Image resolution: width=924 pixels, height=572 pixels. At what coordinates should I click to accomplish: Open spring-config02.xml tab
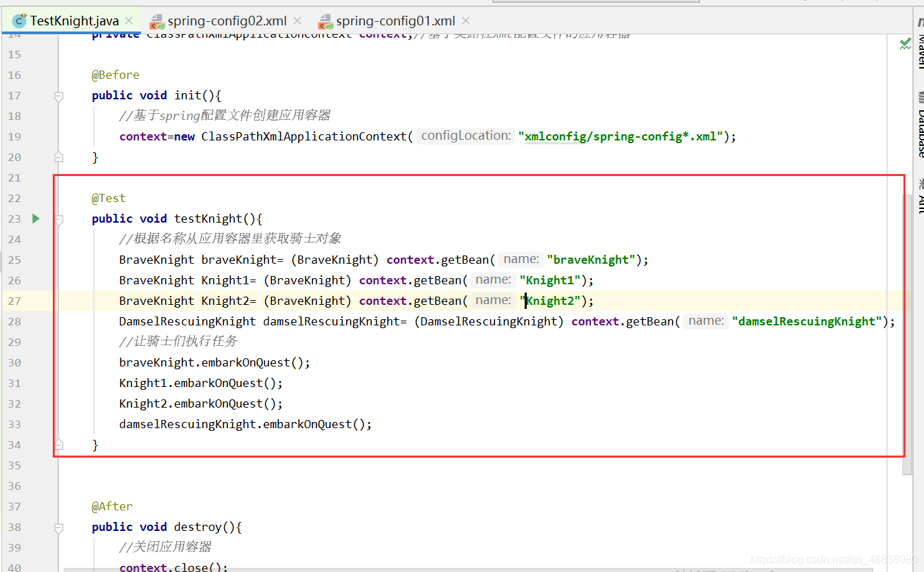pyautogui.click(x=227, y=21)
